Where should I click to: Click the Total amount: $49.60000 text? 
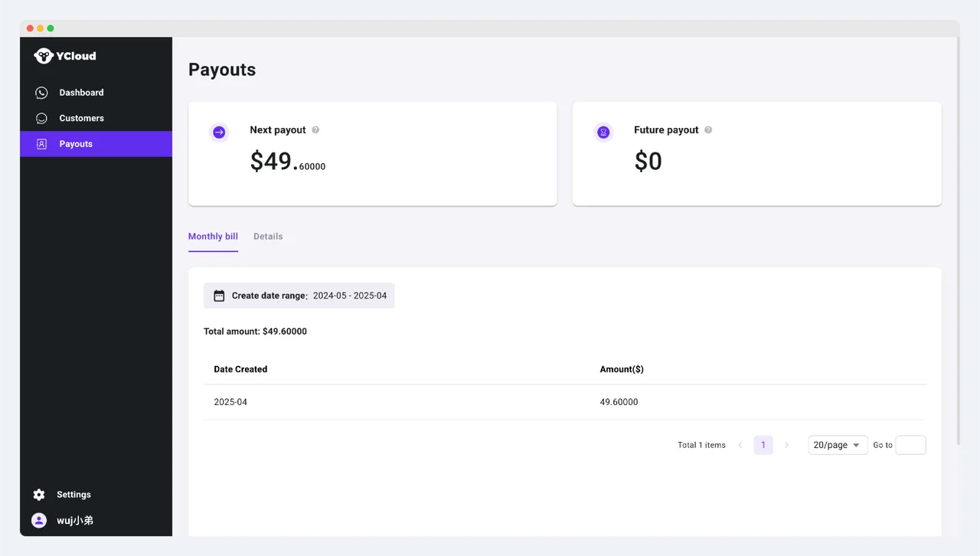(x=255, y=332)
